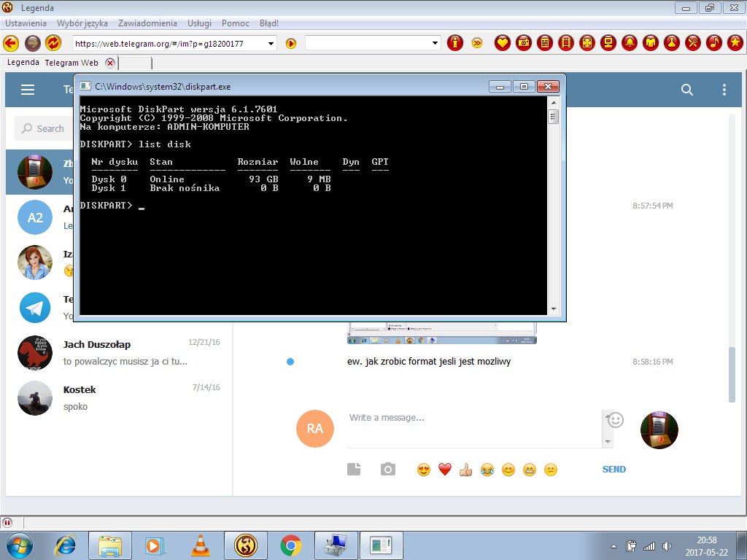Viewport: 747px width, 560px height.
Task: Click the music note toolbar icon
Action: (x=713, y=43)
